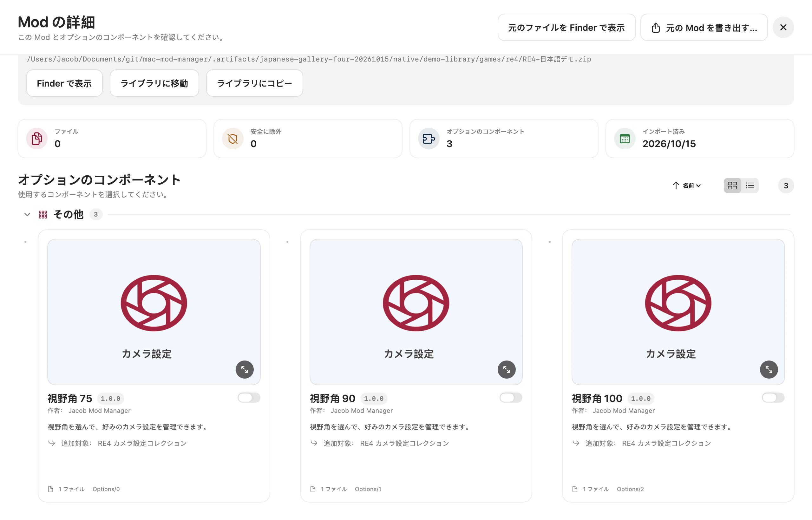Screen dimensions: 812x520
Task: Open the 視野角 90 camera thumbnail
Action: tap(416, 312)
